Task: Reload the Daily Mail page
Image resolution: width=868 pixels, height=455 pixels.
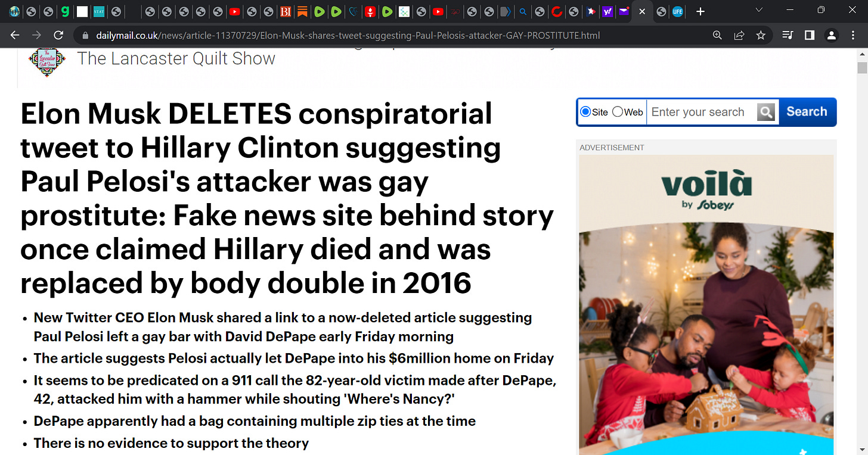Action: (x=58, y=35)
